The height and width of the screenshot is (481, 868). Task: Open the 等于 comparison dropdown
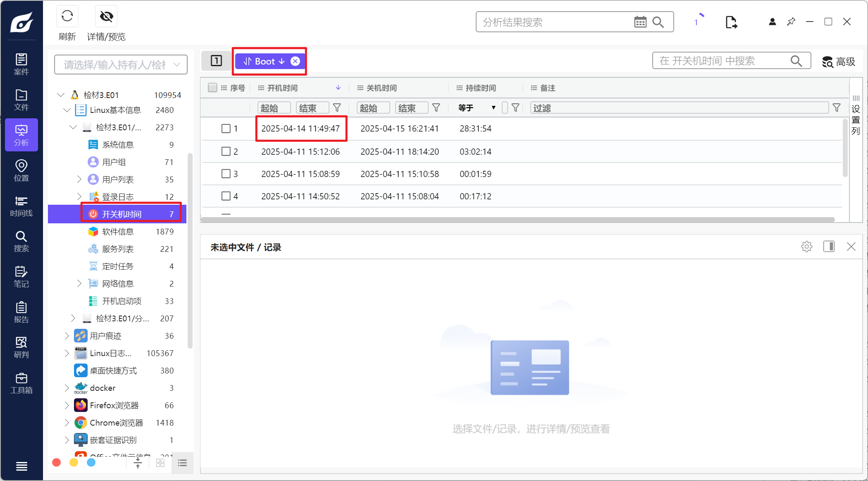tap(477, 108)
